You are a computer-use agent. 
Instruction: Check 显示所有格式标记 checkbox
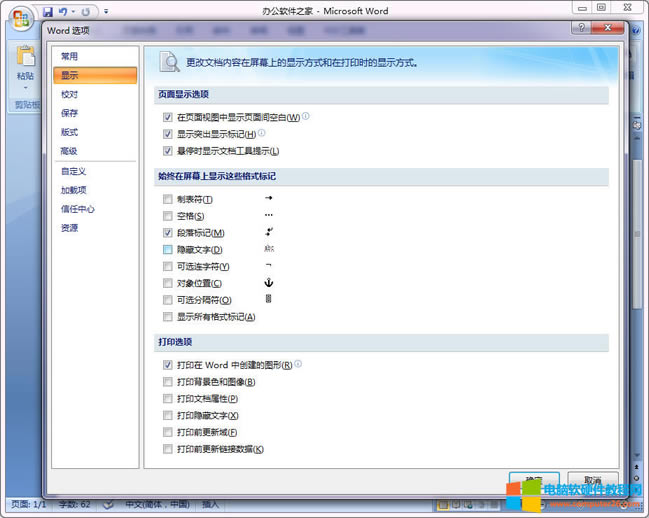point(168,317)
